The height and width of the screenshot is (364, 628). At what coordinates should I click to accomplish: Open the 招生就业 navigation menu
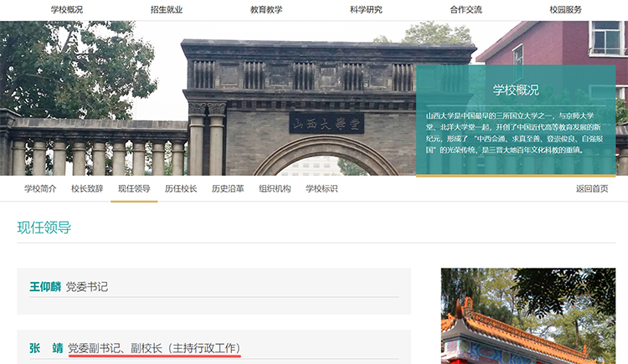(167, 9)
